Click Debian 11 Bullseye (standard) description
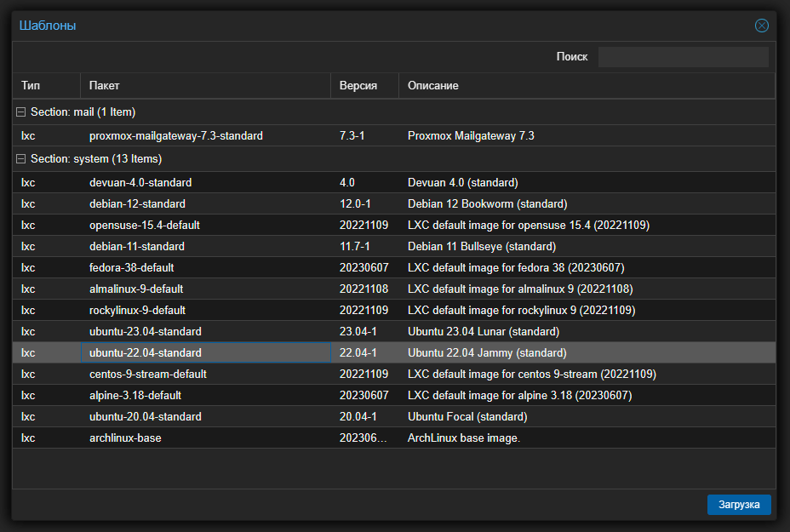Viewport: 790px width, 532px height. pyautogui.click(x=482, y=246)
